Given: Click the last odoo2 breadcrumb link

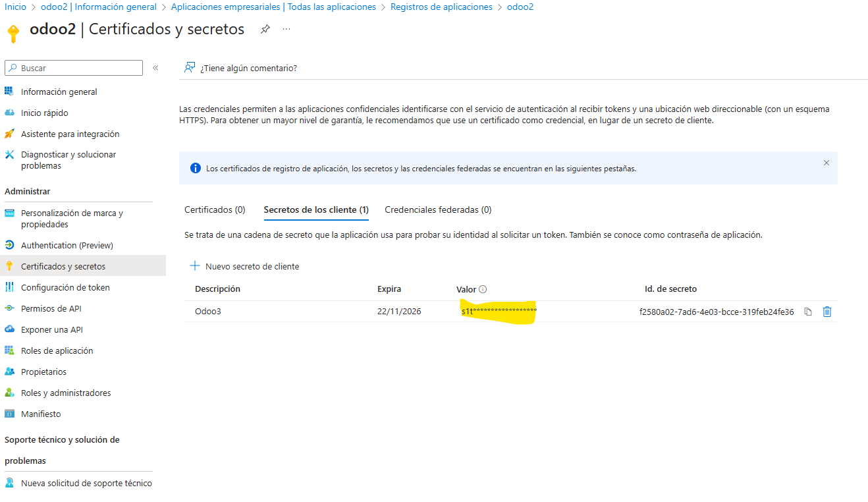Looking at the screenshot, I should point(520,7).
